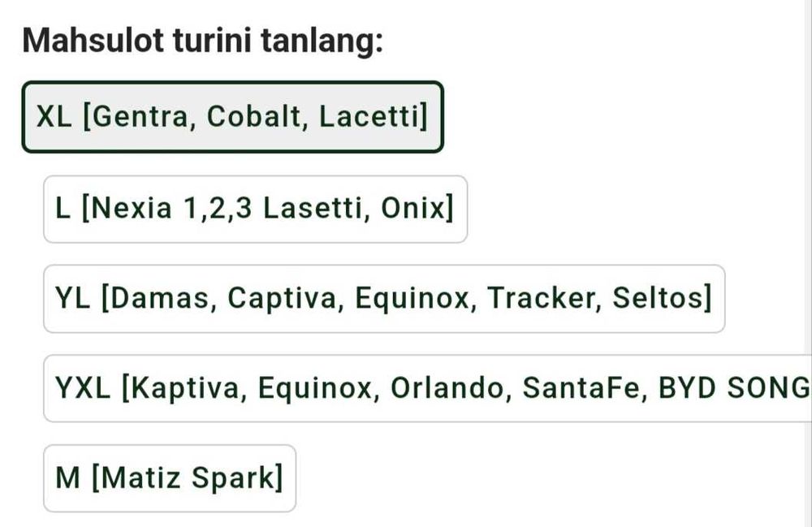The image size is (812, 527).
Task: Choose the option containing Cobalt
Action: 232,117
